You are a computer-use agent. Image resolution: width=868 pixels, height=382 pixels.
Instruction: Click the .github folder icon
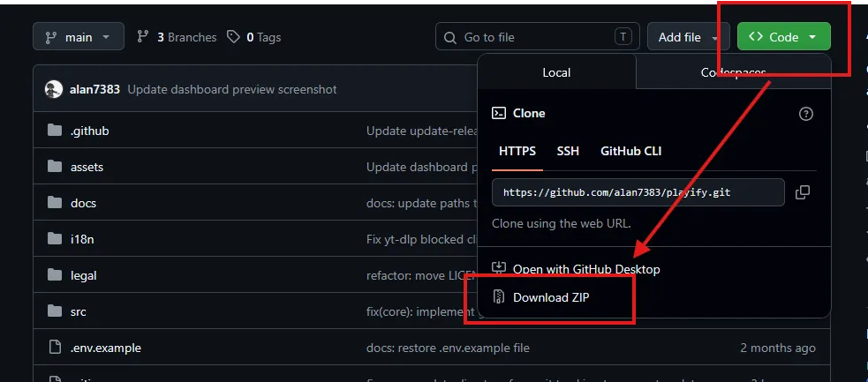tap(54, 131)
